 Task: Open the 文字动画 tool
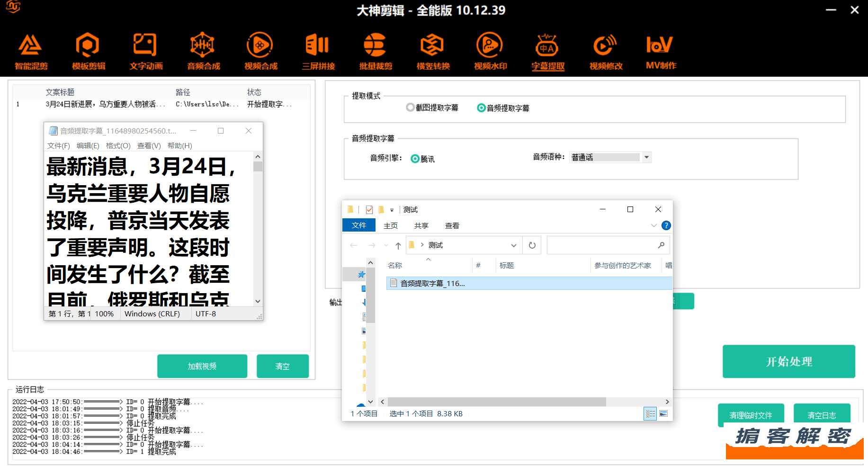[146, 52]
